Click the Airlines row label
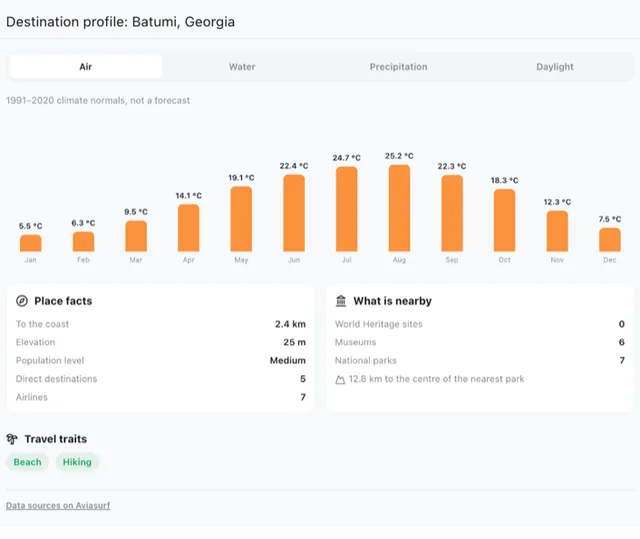Screen dimensions: 640x539 32,397
